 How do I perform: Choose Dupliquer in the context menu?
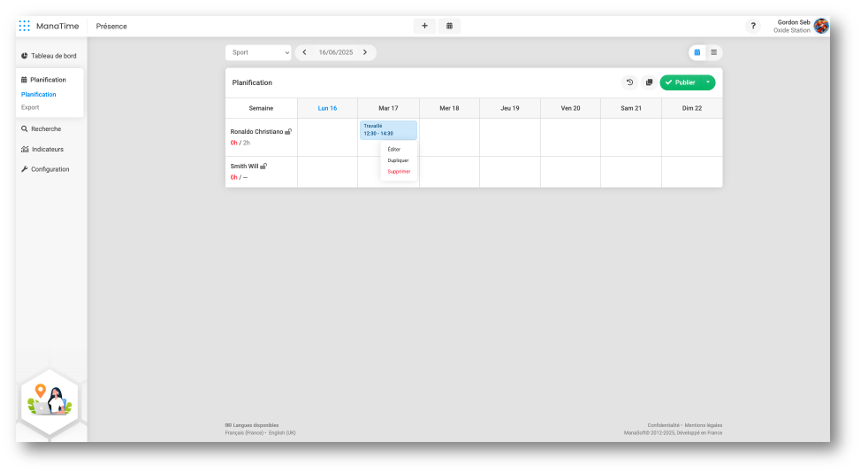click(x=398, y=160)
